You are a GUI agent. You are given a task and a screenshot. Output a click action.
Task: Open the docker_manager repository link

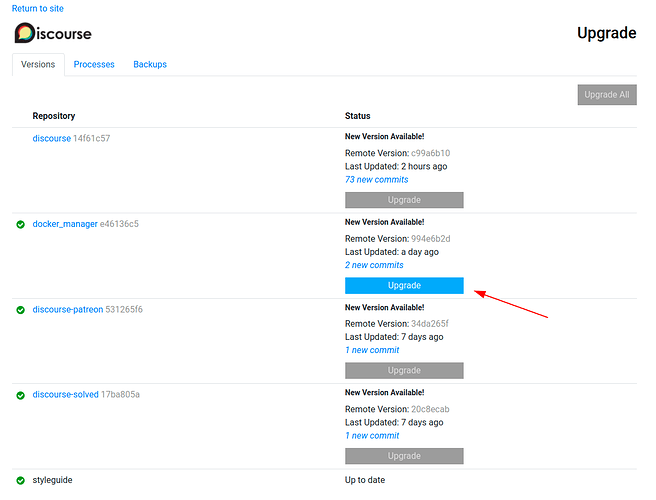tap(65, 224)
